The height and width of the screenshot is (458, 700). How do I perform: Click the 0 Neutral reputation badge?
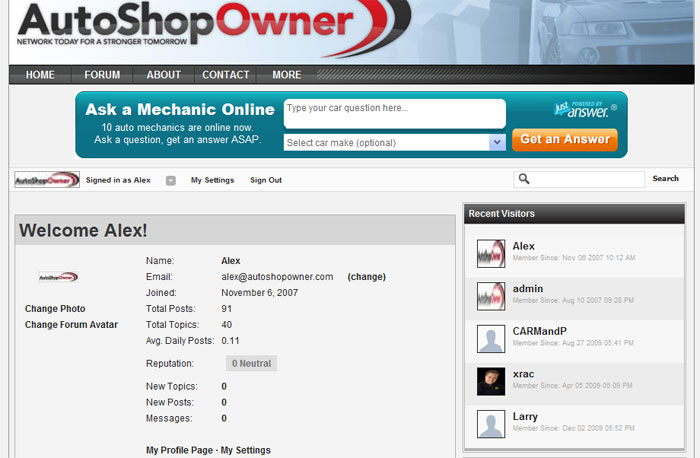click(x=251, y=363)
